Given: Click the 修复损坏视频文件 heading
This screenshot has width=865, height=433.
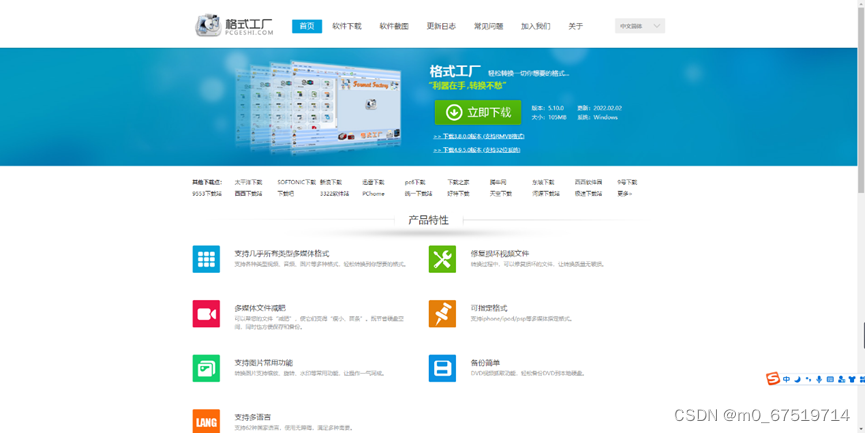Looking at the screenshot, I should (500, 254).
